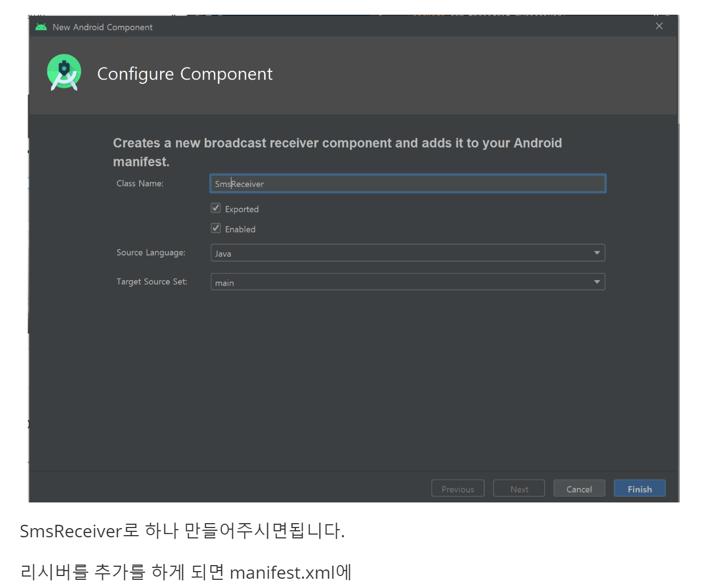Focus the Class Name input field

(x=407, y=184)
